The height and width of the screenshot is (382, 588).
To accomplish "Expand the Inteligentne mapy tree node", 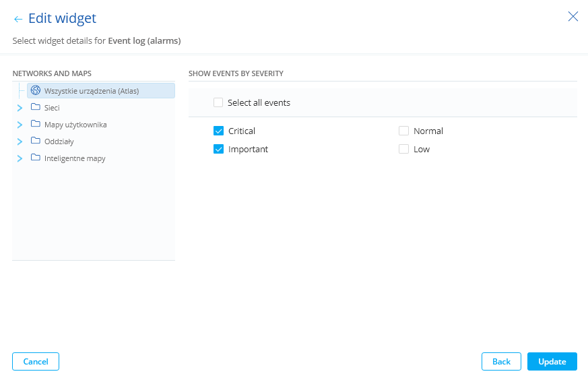I will point(20,159).
